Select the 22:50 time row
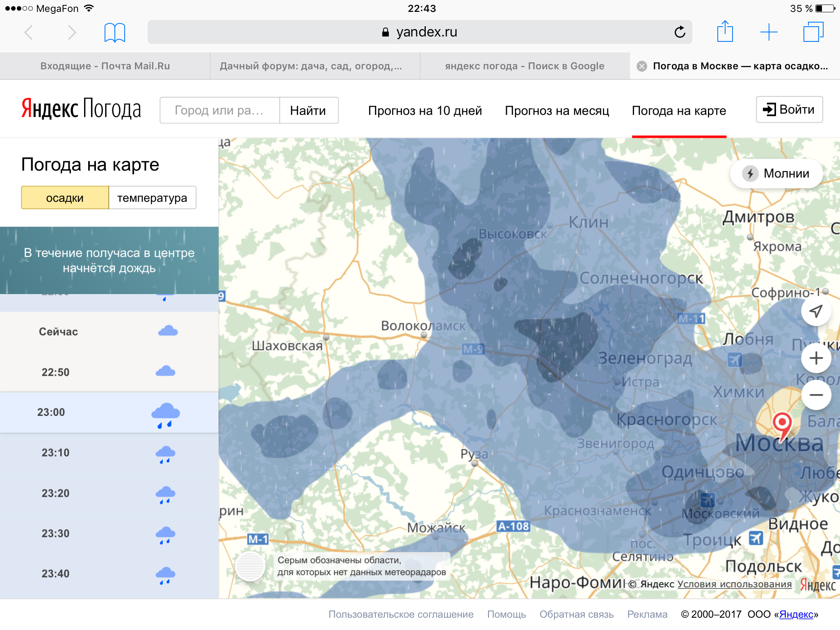840x630 pixels. [x=109, y=372]
